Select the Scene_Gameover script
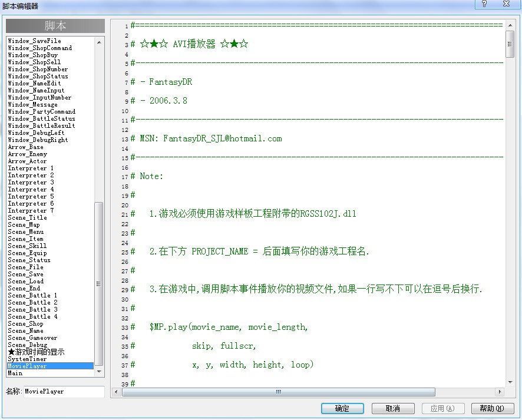Viewport: 522px width, 420px height. (x=50, y=338)
